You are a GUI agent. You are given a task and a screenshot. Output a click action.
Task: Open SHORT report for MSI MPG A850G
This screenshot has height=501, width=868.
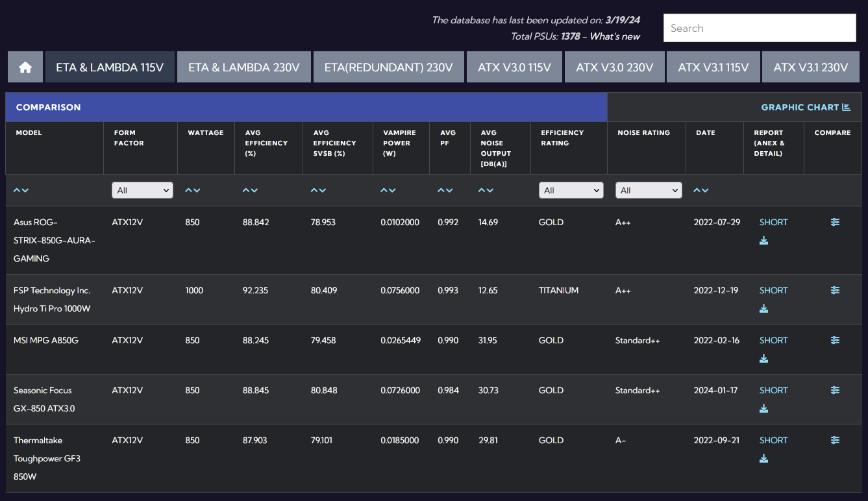pos(774,340)
